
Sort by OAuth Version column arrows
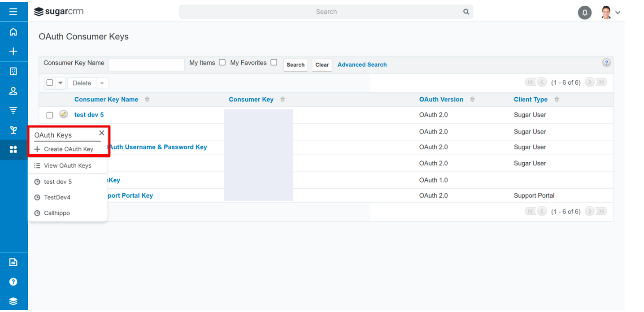[472, 100]
